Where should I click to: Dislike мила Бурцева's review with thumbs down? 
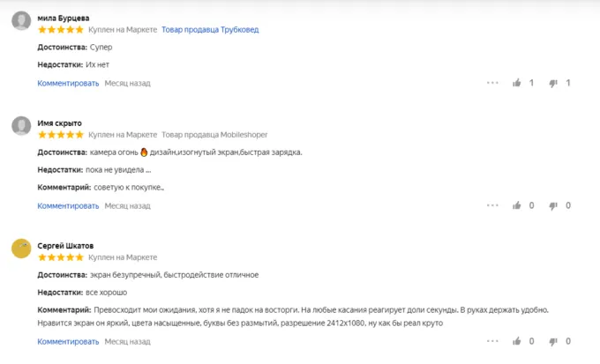[553, 83]
